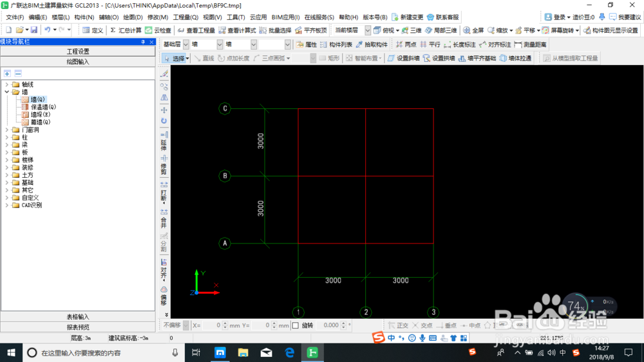This screenshot has height=362, width=644.
Task: Click the New file icon
Action: coord(8,30)
